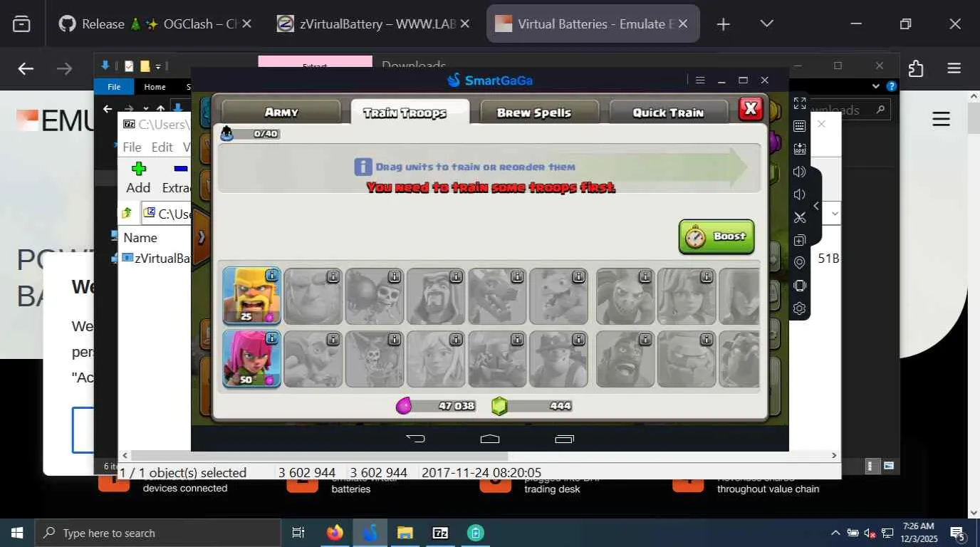980x547 pixels.
Task: Open the File Explorer Home ribbon tab
Action: tap(155, 87)
